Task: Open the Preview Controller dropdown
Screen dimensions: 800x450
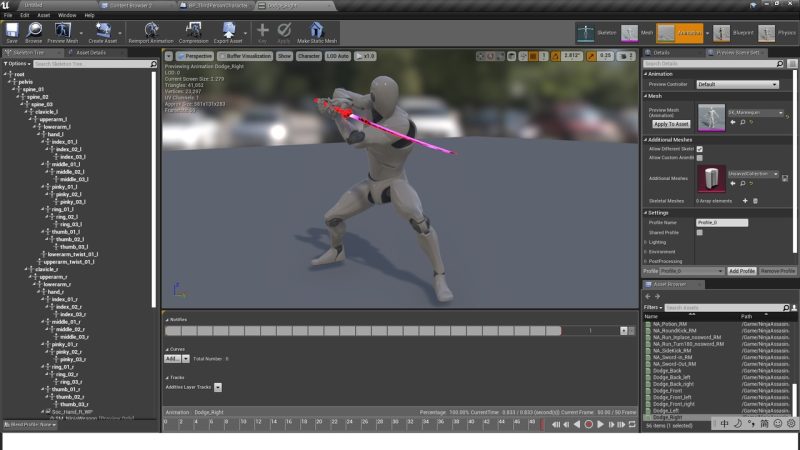Action: point(740,84)
